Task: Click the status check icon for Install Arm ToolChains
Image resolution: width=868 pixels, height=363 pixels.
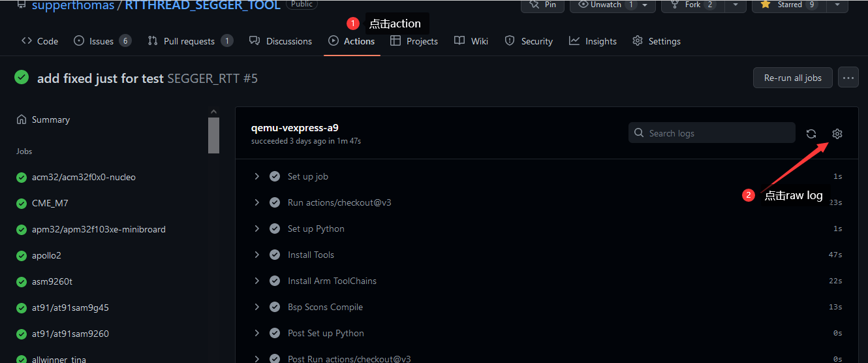Action: 275,281
